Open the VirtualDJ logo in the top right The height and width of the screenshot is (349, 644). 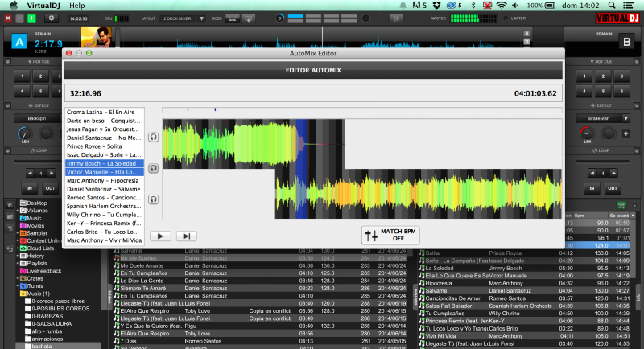[617, 18]
